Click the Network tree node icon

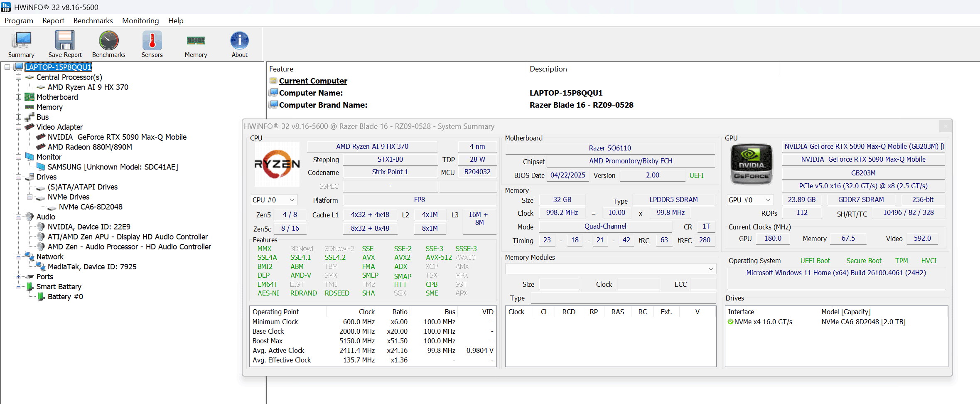(29, 256)
